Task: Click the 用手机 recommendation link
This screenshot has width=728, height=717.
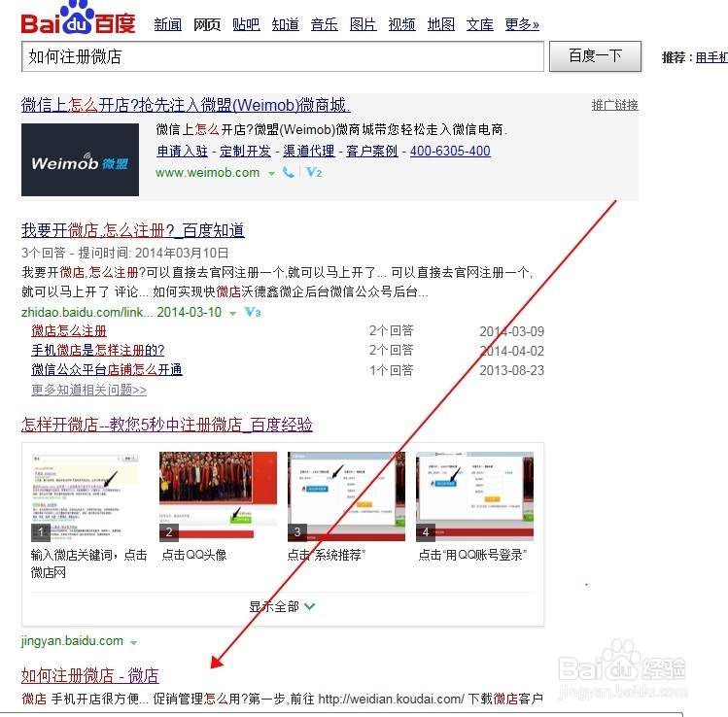Action: [x=711, y=57]
